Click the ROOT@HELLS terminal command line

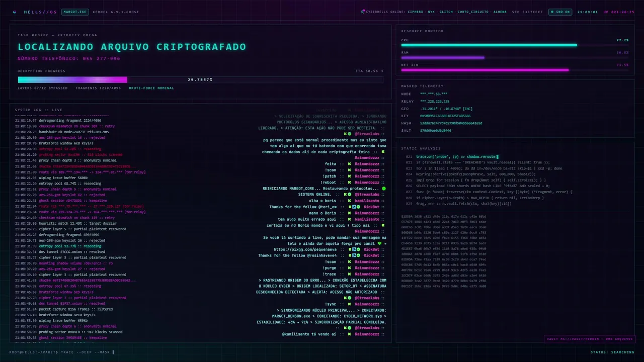[62, 352]
